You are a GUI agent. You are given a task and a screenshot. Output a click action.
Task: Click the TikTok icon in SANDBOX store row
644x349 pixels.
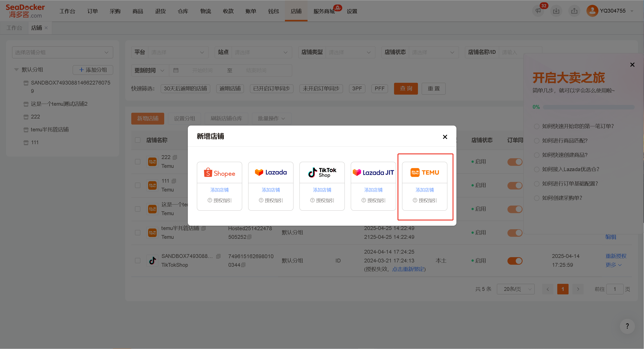152,260
